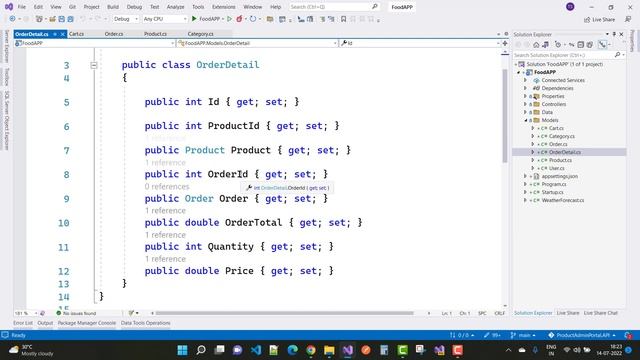The image size is (640, 360).
Task: Open File Explorer from the taskbar
Action: (329, 350)
